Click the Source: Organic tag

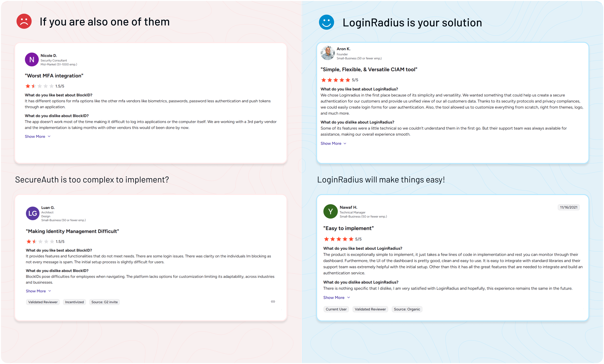(407, 309)
